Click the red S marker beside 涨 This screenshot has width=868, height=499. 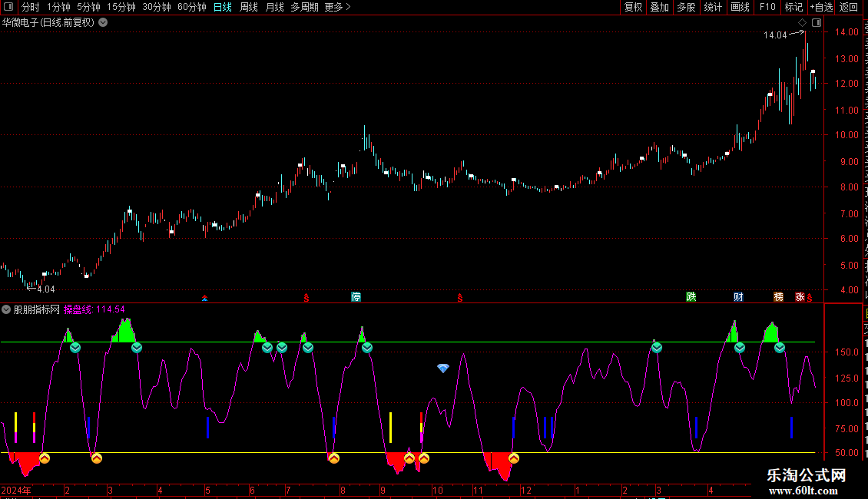810,298
